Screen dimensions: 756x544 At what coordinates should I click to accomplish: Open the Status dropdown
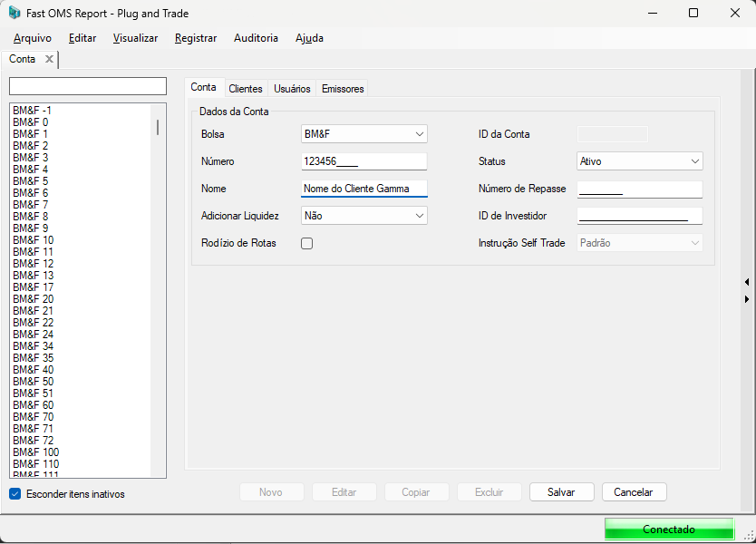[x=639, y=161]
